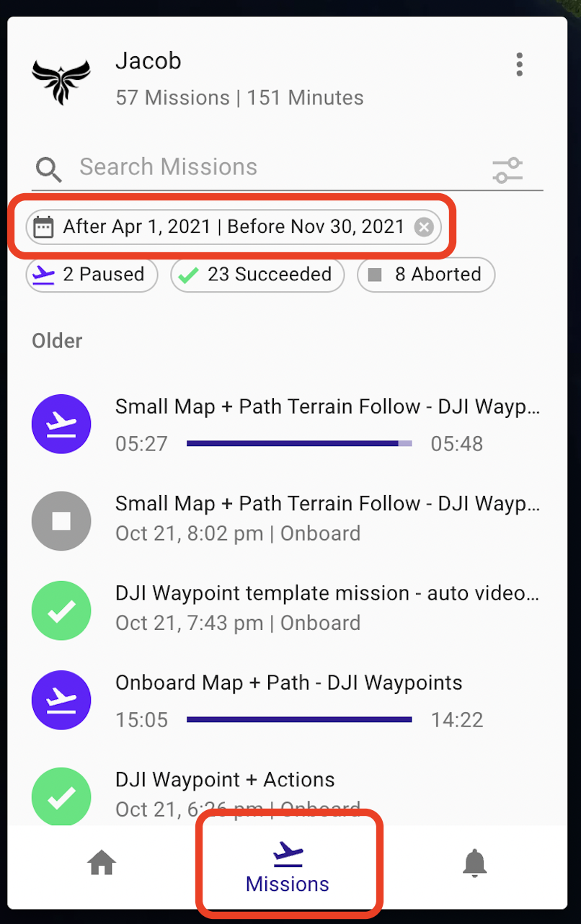581x924 pixels.
Task: Toggle the 23 Succeeded filter chip
Action: point(257,275)
